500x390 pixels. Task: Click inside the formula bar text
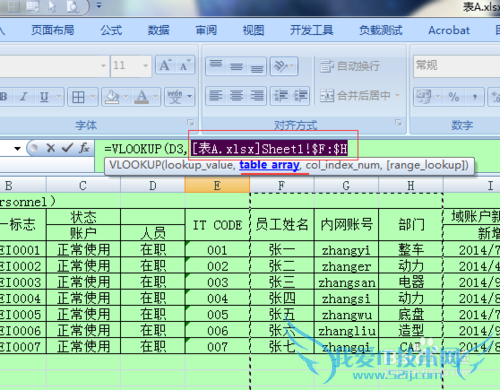pyautogui.click(x=226, y=149)
